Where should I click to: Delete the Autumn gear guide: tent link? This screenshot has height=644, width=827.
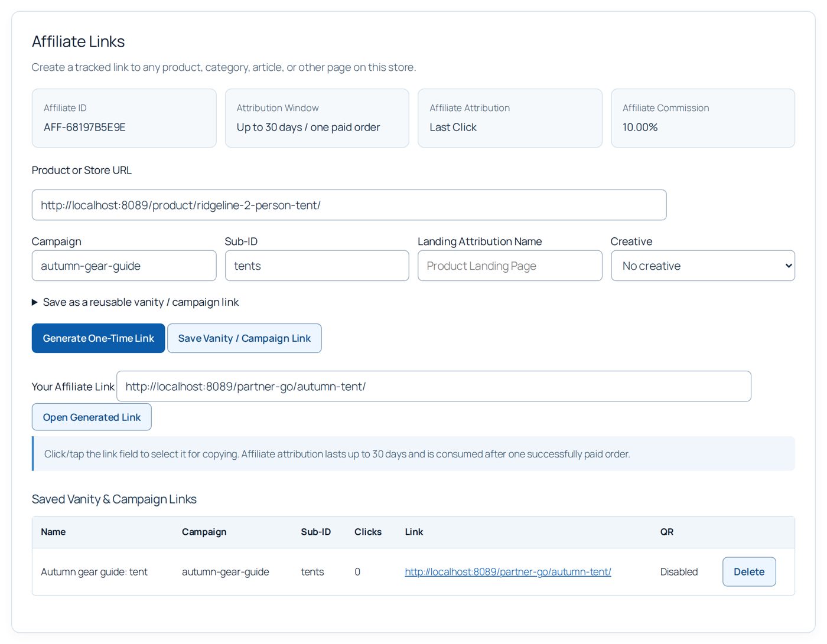point(749,571)
